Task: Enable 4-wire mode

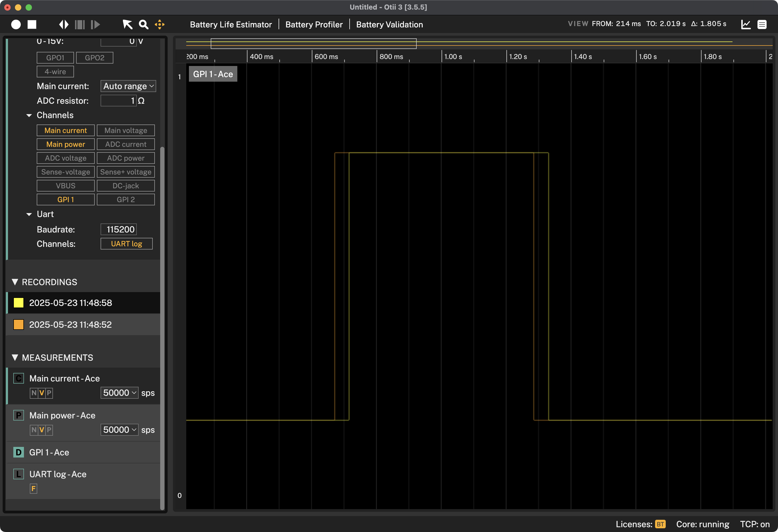Action: pos(55,72)
